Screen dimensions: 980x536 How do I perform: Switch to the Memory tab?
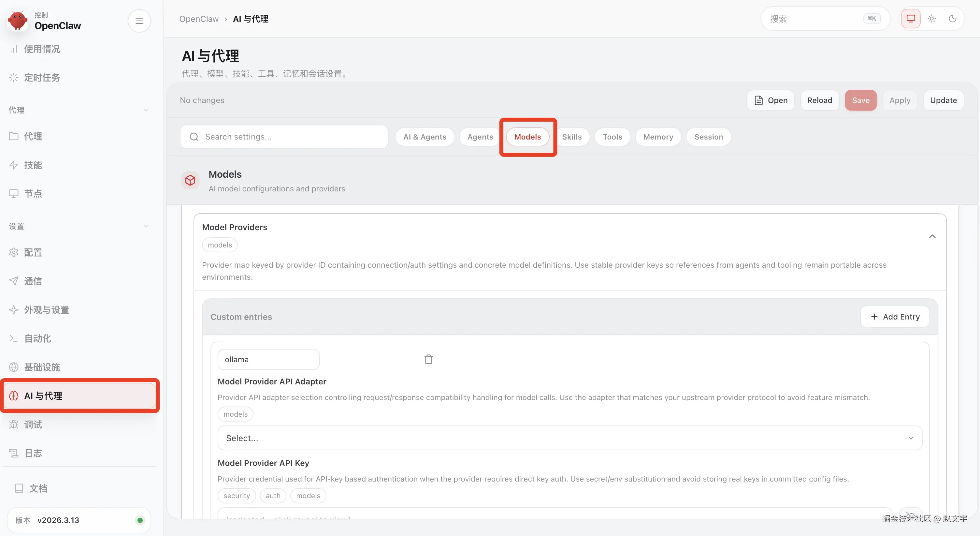click(658, 137)
